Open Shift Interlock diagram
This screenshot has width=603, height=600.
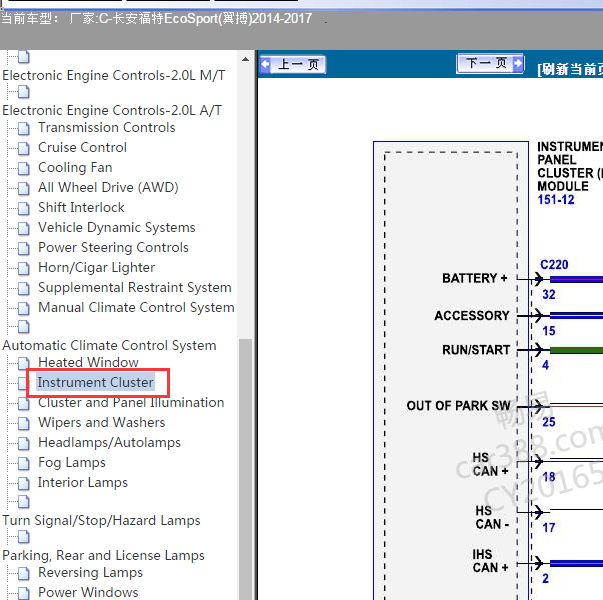81,207
